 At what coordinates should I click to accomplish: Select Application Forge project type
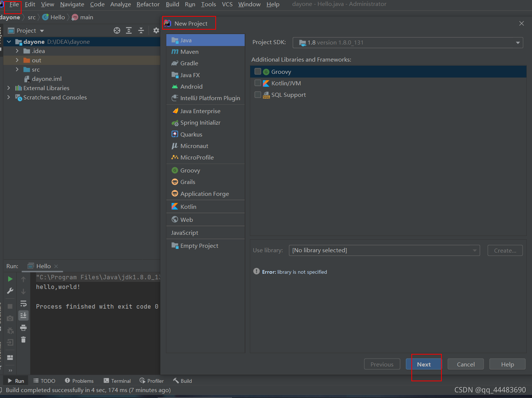pyautogui.click(x=205, y=194)
